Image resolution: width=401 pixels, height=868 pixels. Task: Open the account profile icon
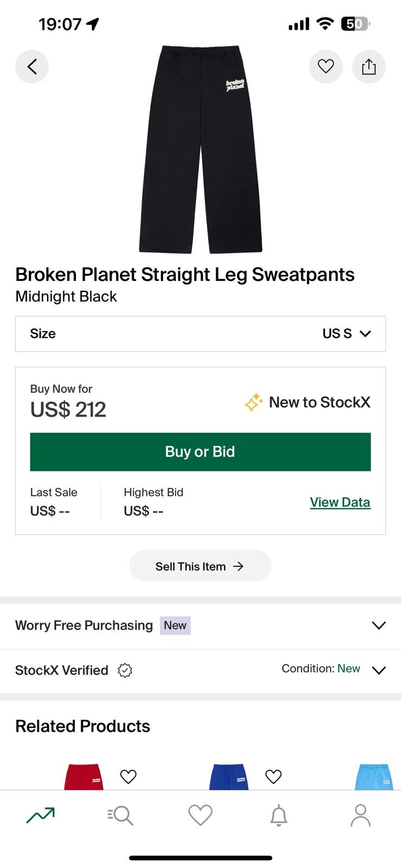(x=360, y=815)
